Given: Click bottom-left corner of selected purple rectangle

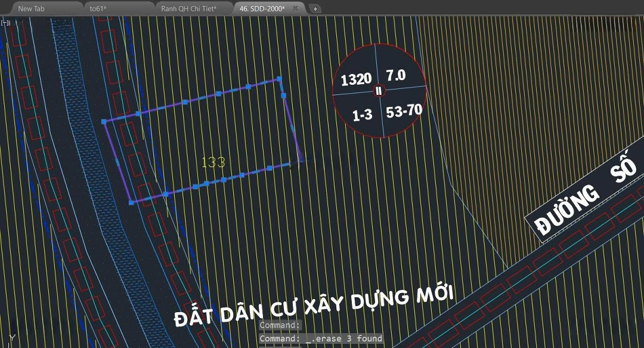Looking at the screenshot, I should pos(131,203).
